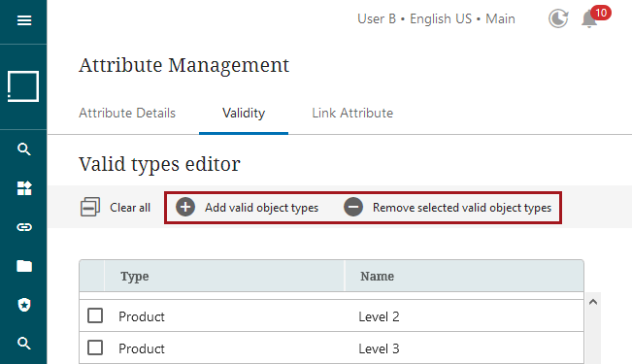Screen dimensions: 632x364
Task: Click the table scrollbar up arrow
Action: click(593, 302)
